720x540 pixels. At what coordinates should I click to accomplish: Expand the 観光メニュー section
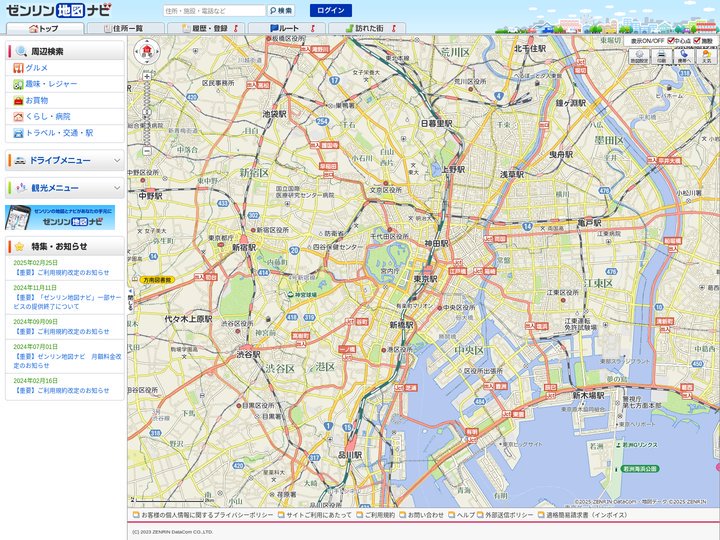(x=65, y=188)
